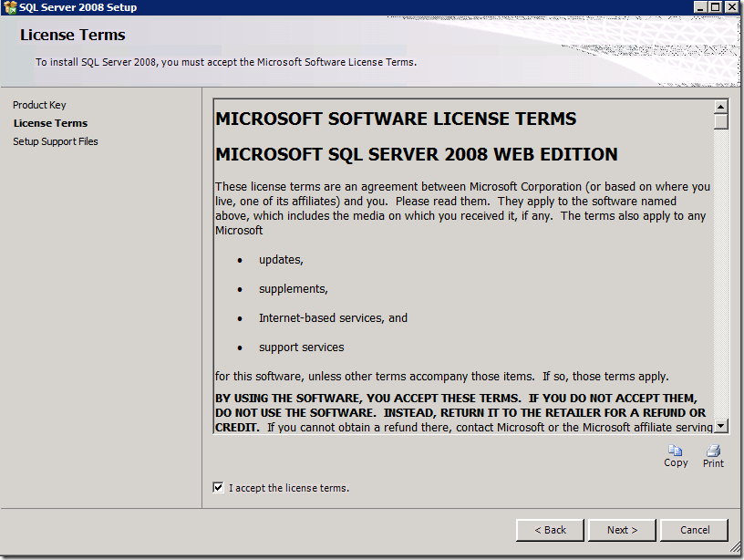Select License Terms step in sidebar
This screenshot has height=560, width=744.
point(50,123)
